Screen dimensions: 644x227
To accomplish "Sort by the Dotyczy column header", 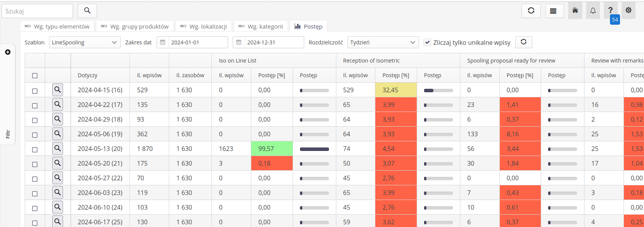I will point(88,75).
